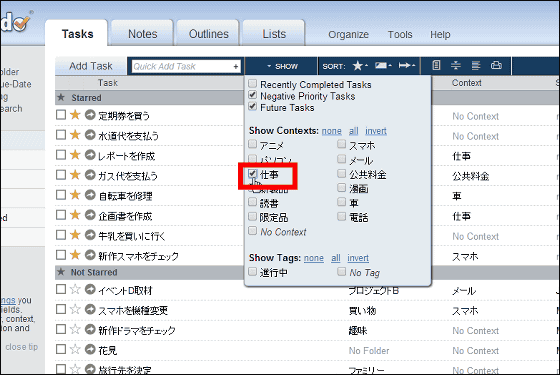Click the arrow icon beside 花見
This screenshot has width=560, height=375.
pyautogui.click(x=90, y=349)
